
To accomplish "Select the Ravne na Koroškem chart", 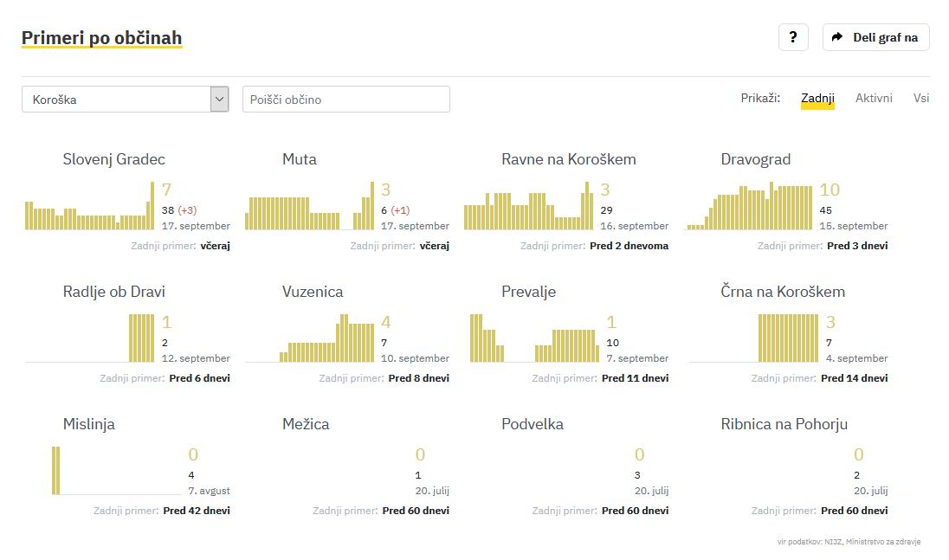I will click(529, 209).
